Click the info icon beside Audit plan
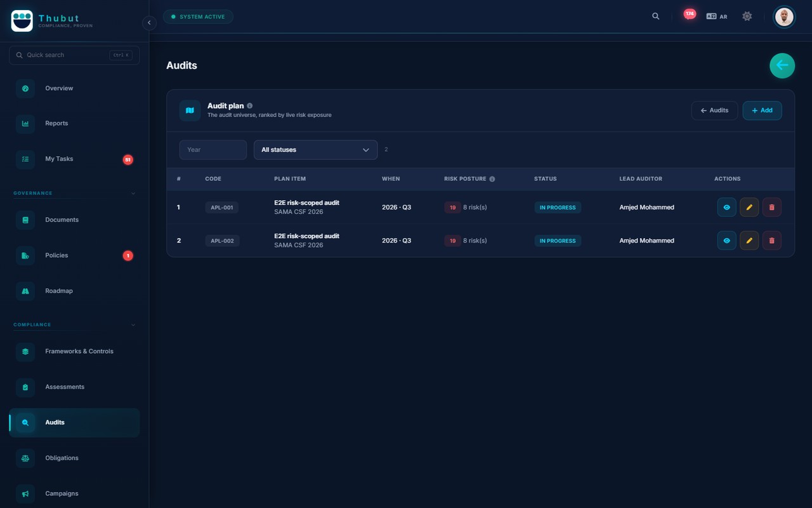Viewport: 812px width, 508px height. [x=250, y=106]
